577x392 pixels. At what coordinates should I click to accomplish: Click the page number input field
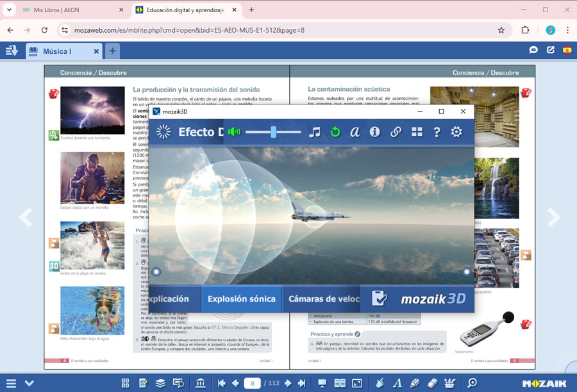[x=253, y=383]
